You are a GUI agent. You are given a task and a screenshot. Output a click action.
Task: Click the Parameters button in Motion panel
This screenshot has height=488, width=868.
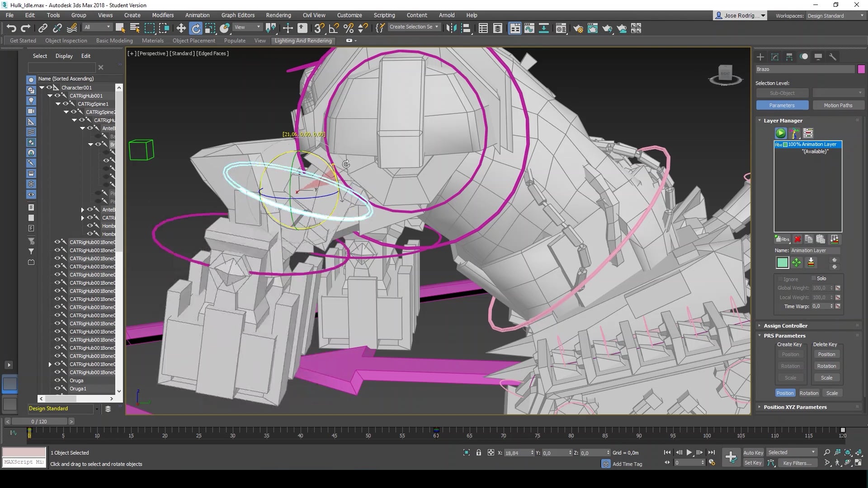click(x=782, y=105)
